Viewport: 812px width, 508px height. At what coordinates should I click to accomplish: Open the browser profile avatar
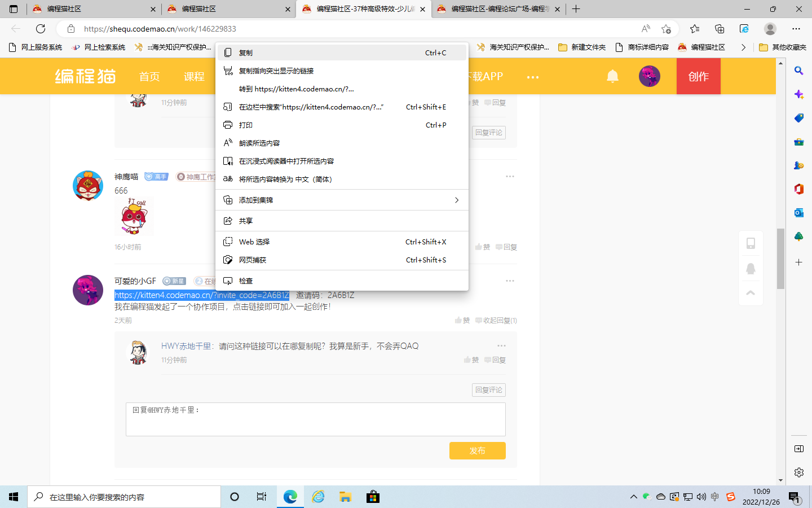[770, 29]
